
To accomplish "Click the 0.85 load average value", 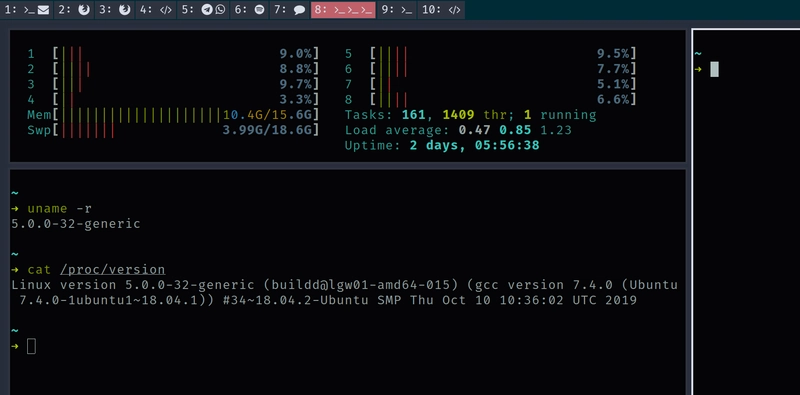I will 516,130.
